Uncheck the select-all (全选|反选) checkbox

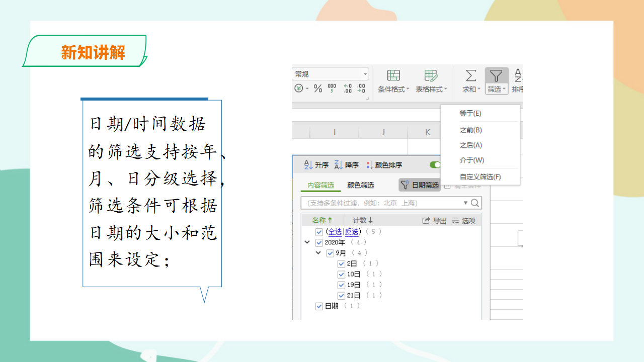pyautogui.click(x=318, y=232)
